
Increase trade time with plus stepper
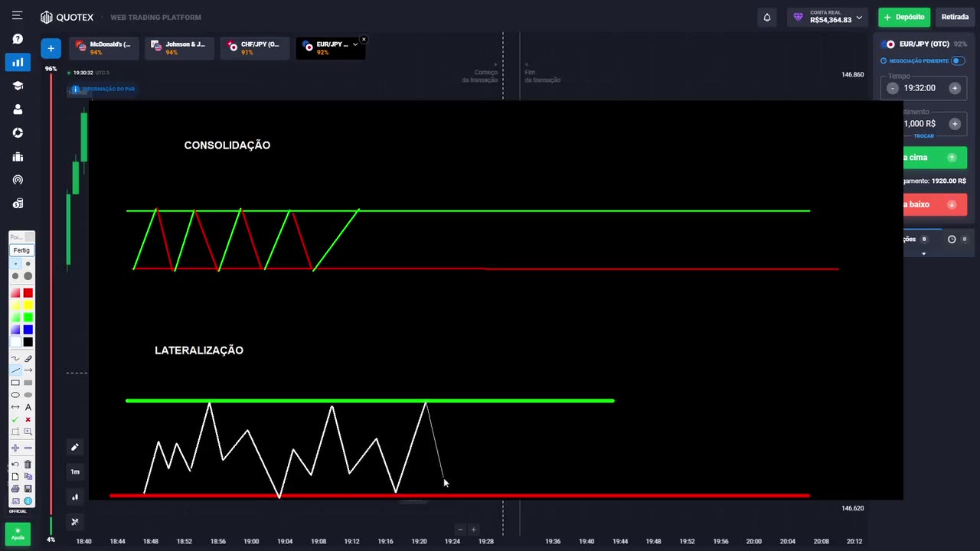(955, 88)
